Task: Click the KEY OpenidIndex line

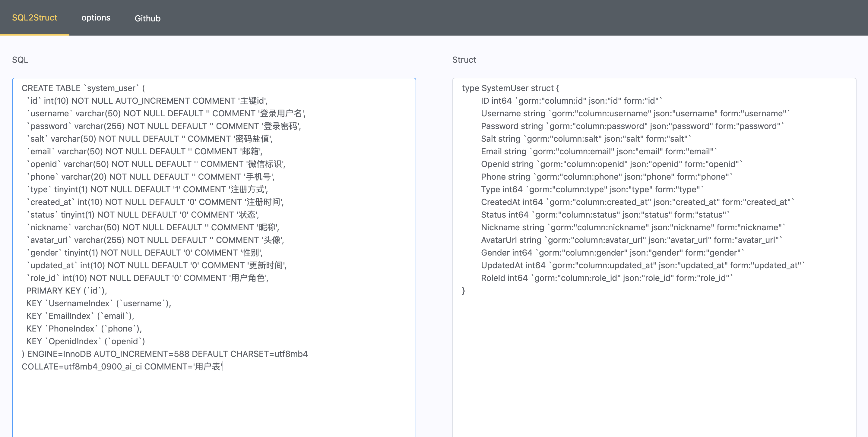Action: click(86, 341)
